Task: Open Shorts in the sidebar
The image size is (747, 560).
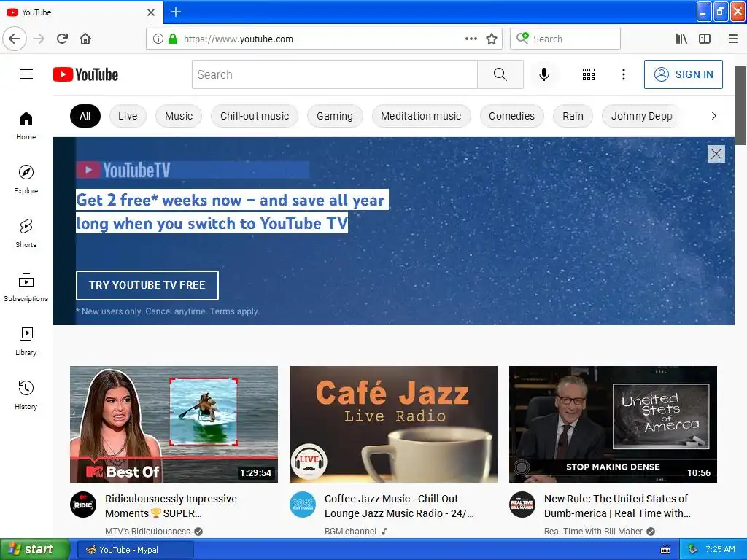Action: tap(26, 233)
